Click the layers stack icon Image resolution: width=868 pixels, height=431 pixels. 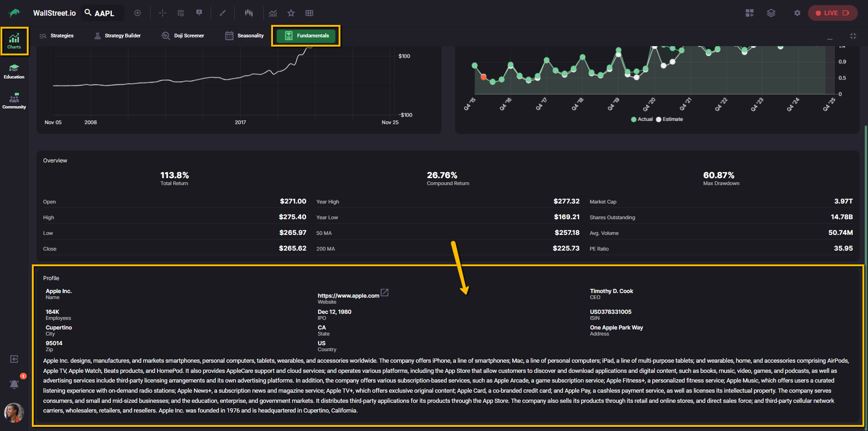point(771,13)
